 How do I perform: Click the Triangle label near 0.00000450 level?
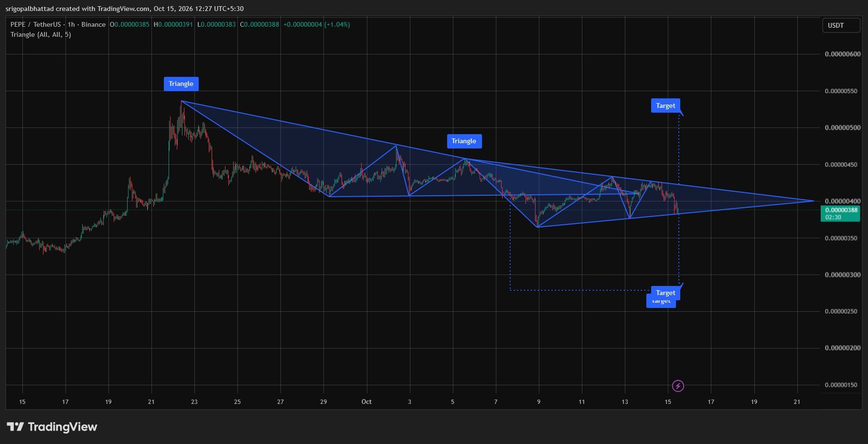point(464,141)
